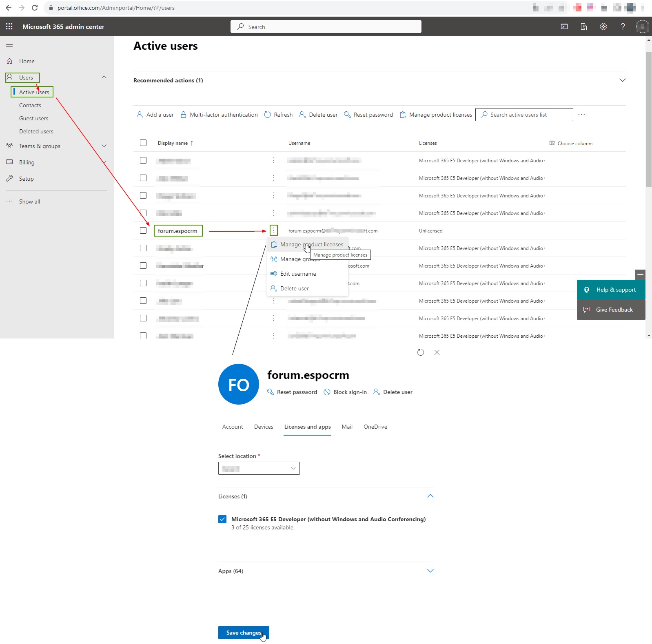Click Manage product licenses in toolbar
652x644 pixels.
coord(436,115)
